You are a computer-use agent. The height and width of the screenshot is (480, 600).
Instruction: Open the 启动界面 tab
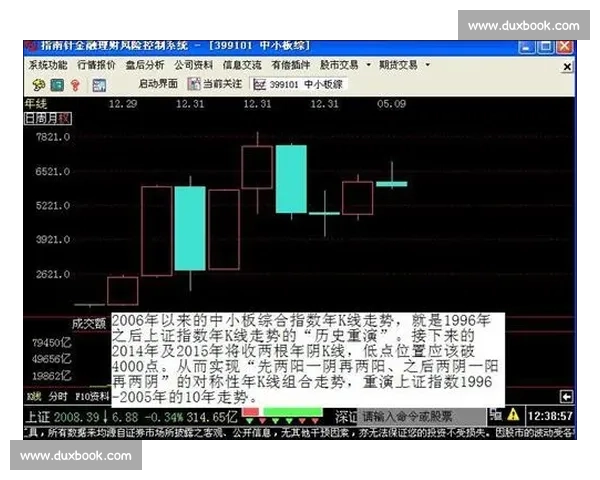pyautogui.click(x=158, y=84)
